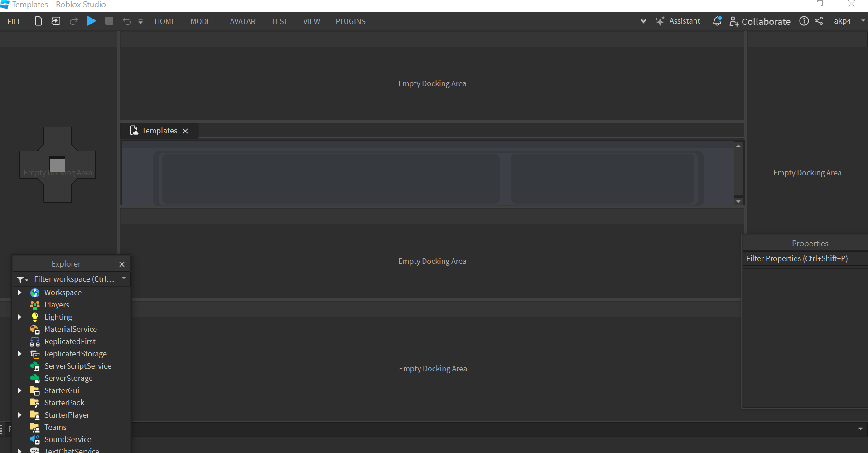Viewport: 868px width, 453px height.
Task: Open the bottom bar dropdown arrow
Action: tap(860, 429)
